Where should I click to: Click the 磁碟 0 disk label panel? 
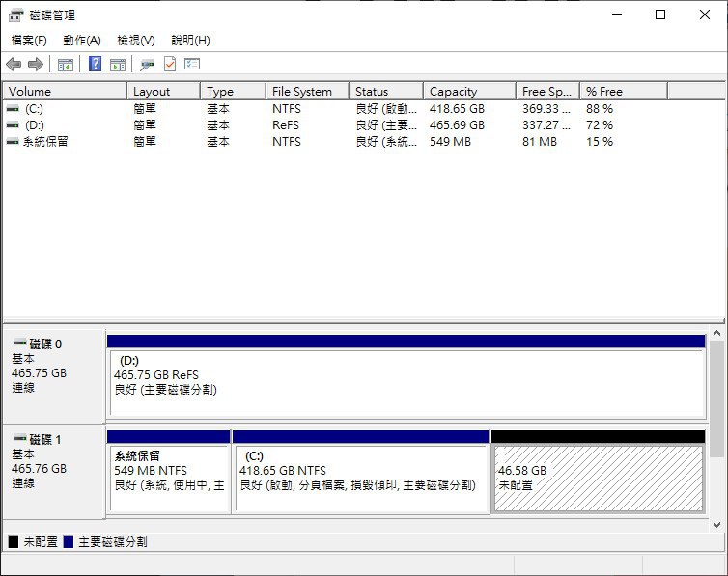point(54,375)
